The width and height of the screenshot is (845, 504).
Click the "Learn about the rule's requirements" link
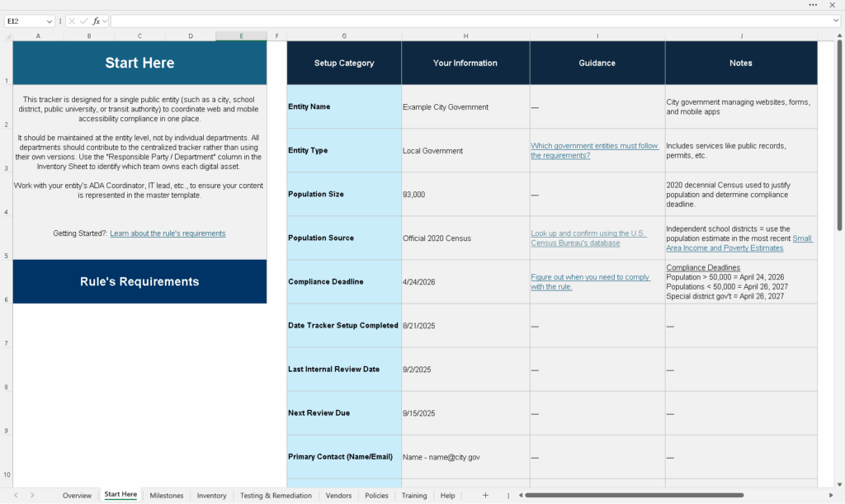(168, 233)
